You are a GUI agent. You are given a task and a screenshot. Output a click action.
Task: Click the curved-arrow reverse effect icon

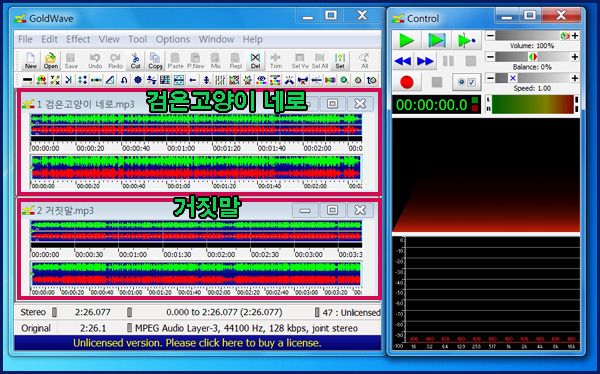(x=124, y=80)
